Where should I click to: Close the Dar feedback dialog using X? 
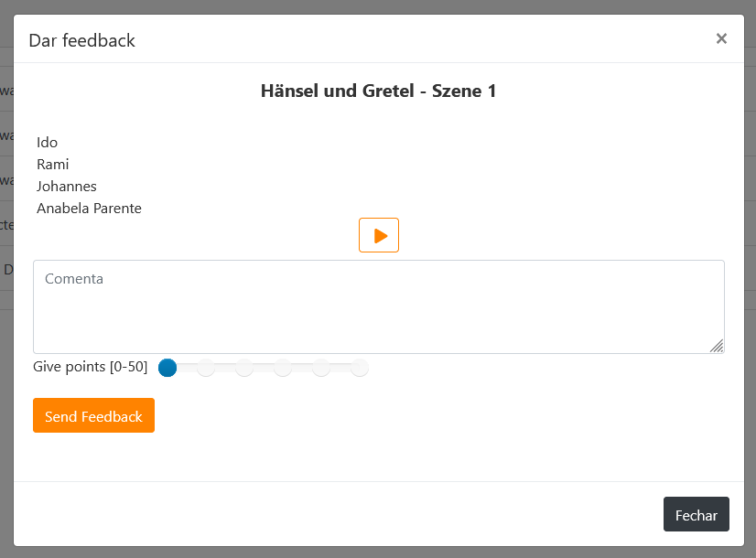pyautogui.click(x=721, y=38)
